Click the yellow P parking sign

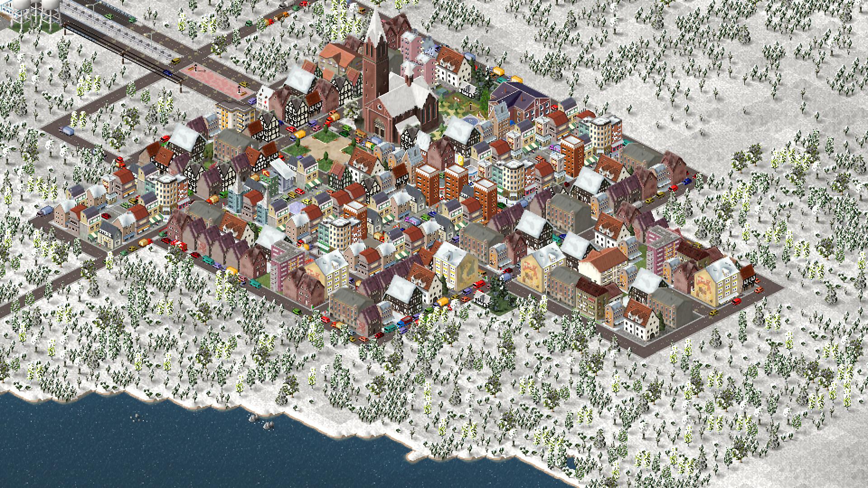[460, 160]
